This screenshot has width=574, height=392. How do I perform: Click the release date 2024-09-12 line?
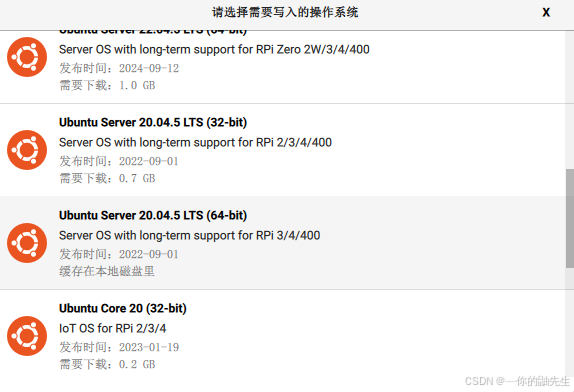[x=119, y=68]
